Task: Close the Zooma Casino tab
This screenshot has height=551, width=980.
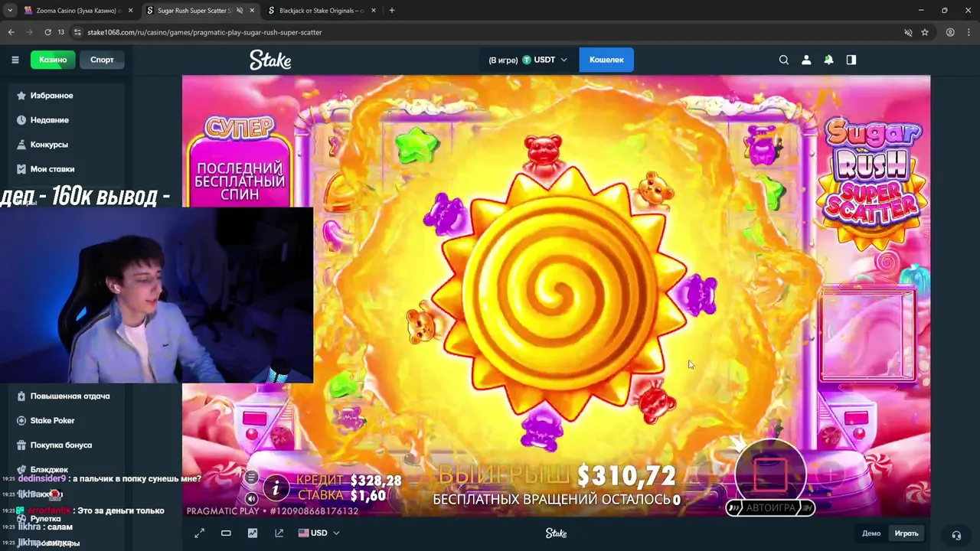Action: [x=130, y=11]
